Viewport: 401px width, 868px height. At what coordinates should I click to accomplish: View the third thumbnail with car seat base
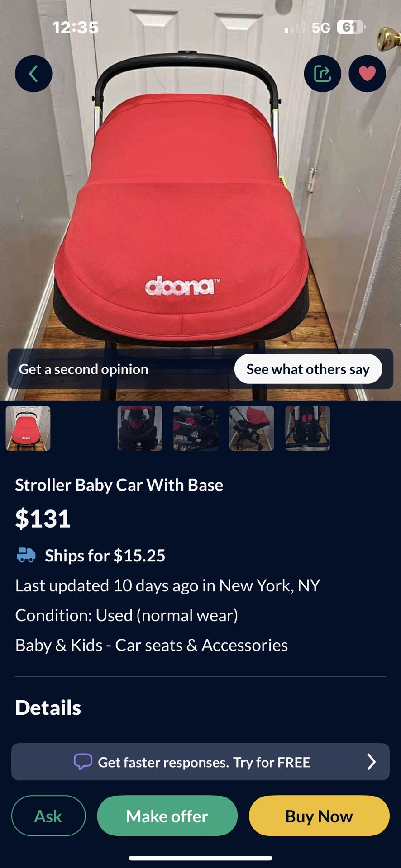tap(196, 428)
